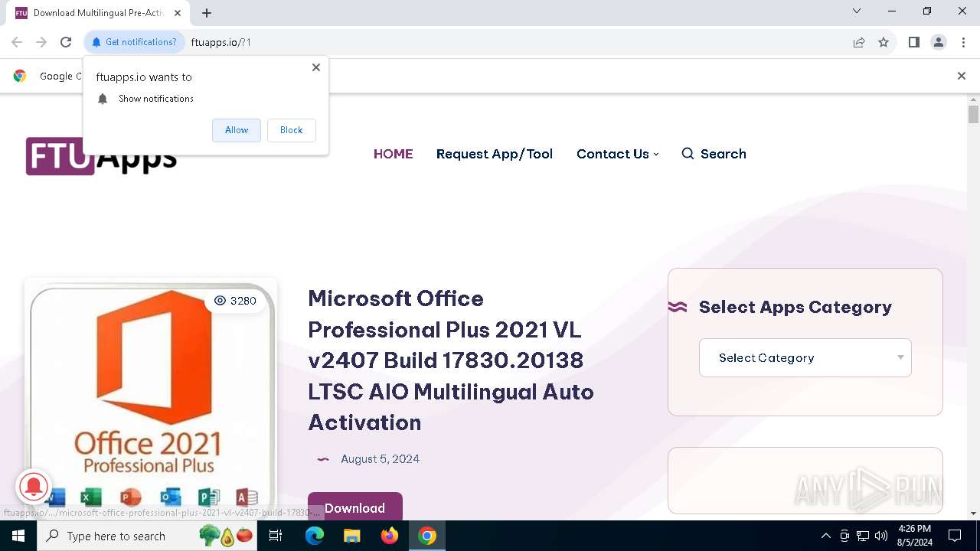Viewport: 980px width, 551px height.
Task: Open the network icon in tray
Action: 863,536
